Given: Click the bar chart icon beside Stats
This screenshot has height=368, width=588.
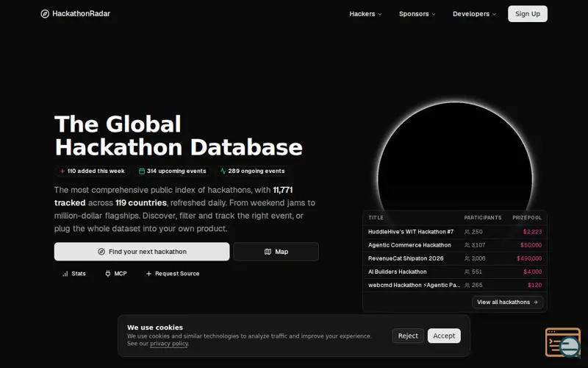Looking at the screenshot, I should pos(65,274).
